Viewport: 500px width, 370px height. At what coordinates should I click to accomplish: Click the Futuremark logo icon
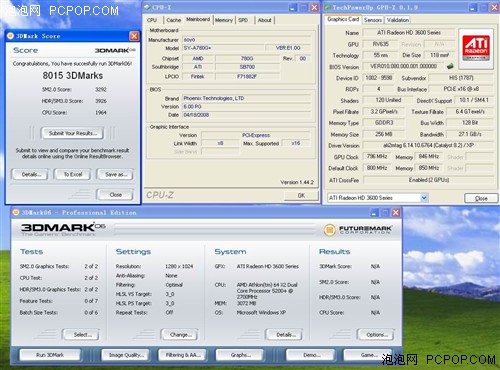click(x=329, y=230)
